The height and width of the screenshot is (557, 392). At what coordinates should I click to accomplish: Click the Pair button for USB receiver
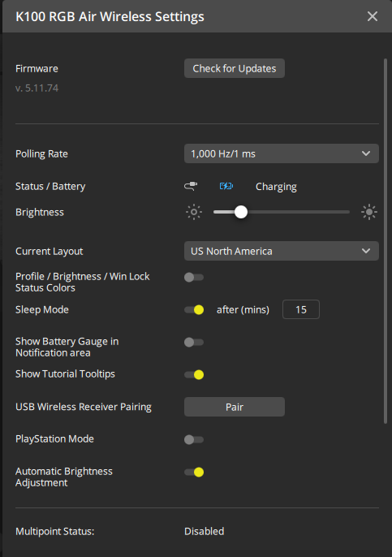pyautogui.click(x=235, y=407)
